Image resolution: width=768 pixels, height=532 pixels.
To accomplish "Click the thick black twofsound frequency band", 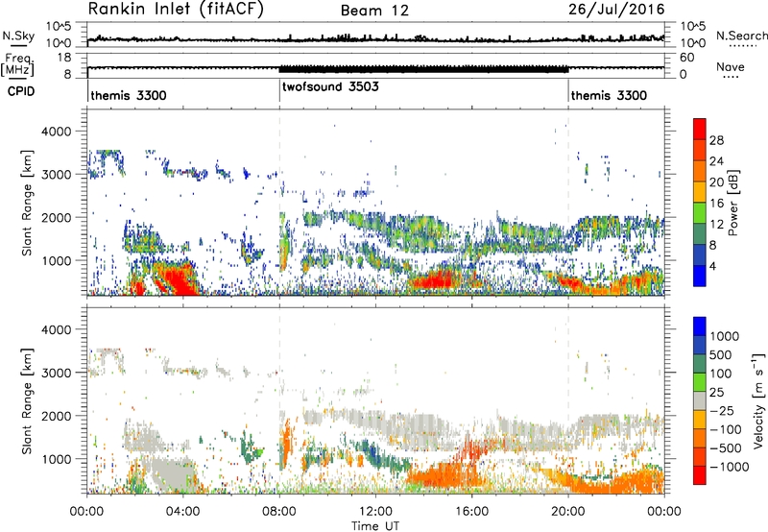I will point(423,69).
